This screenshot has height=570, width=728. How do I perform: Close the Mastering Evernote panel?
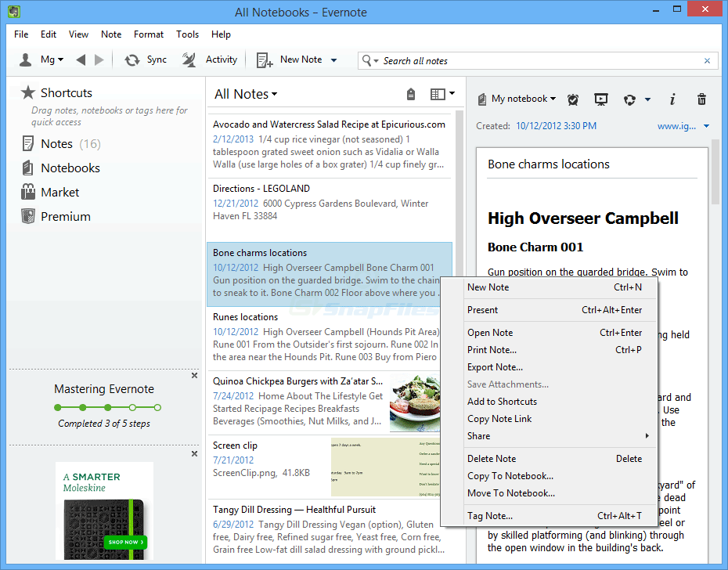[195, 375]
